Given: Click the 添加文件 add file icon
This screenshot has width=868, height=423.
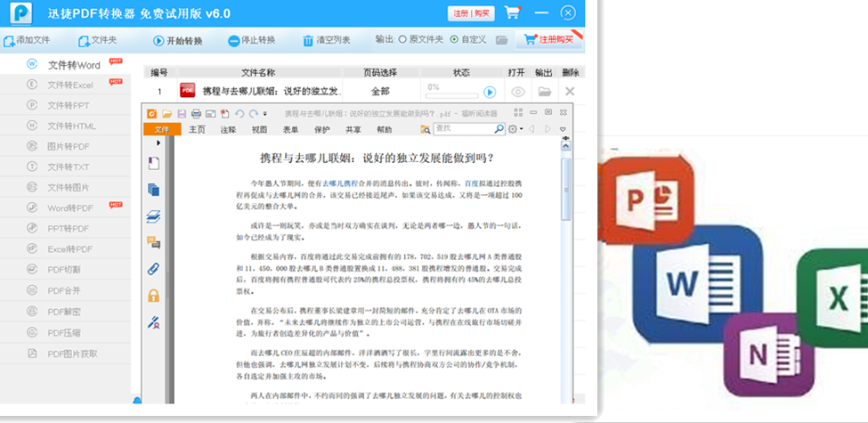Looking at the screenshot, I should coord(9,40).
